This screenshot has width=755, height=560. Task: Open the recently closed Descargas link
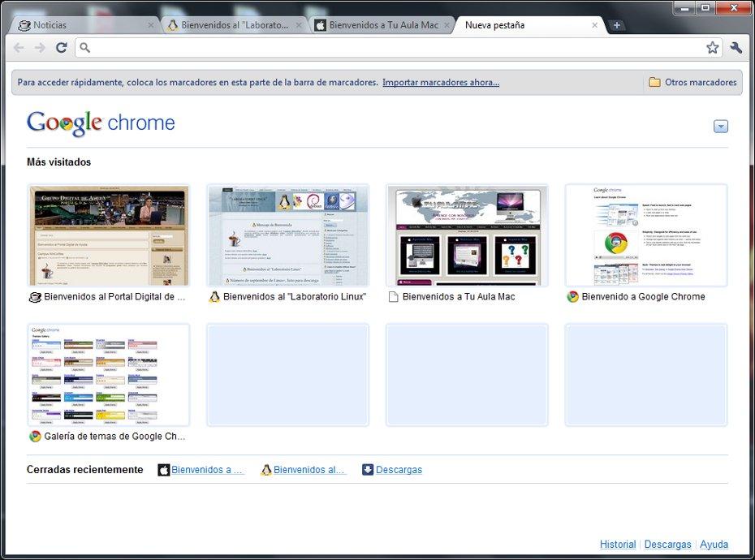tap(399, 469)
